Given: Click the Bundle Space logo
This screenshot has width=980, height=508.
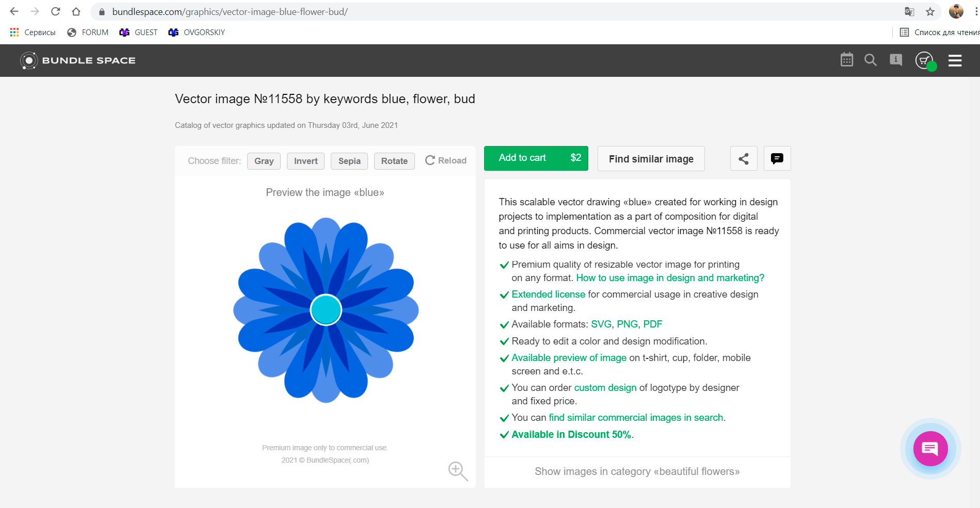Looking at the screenshot, I should (x=78, y=60).
